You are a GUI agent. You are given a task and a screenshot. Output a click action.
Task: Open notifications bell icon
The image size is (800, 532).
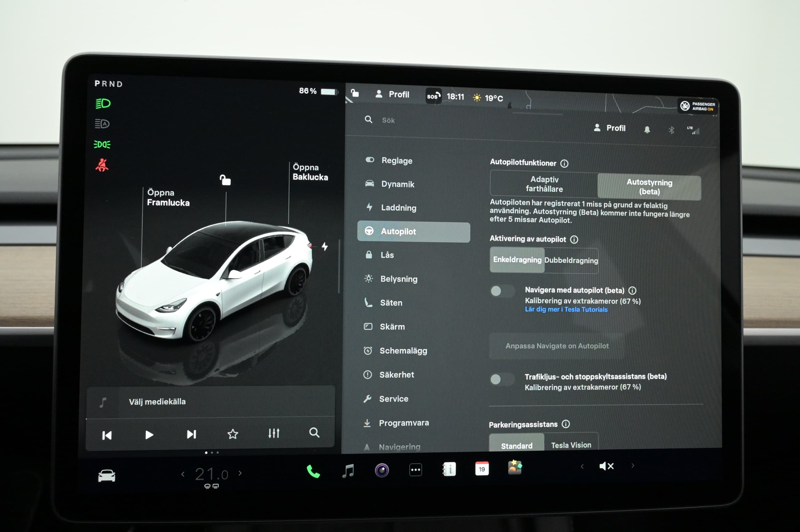click(647, 130)
